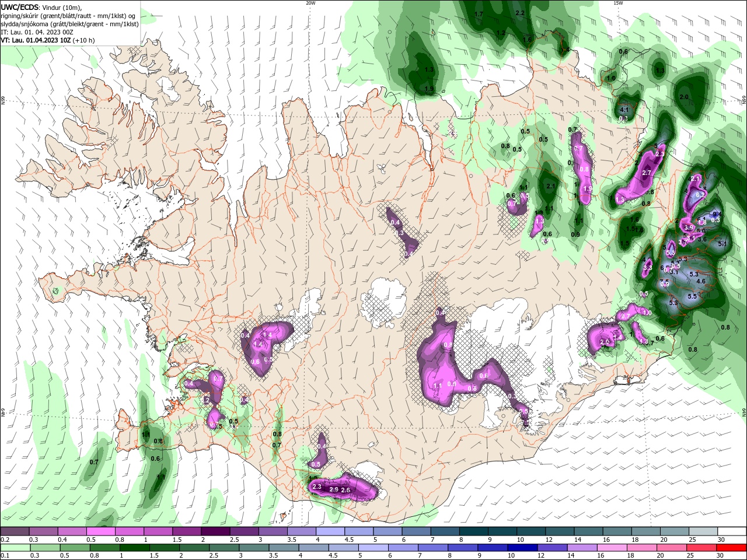Click the '5.5' precipitation value on the map
The image size is (747, 560).
click(x=693, y=296)
